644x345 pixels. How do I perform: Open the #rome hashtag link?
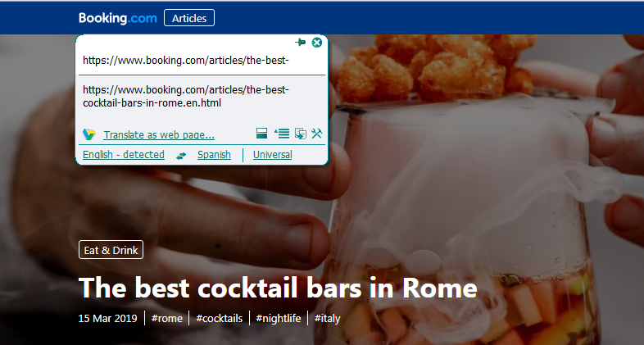click(x=167, y=318)
